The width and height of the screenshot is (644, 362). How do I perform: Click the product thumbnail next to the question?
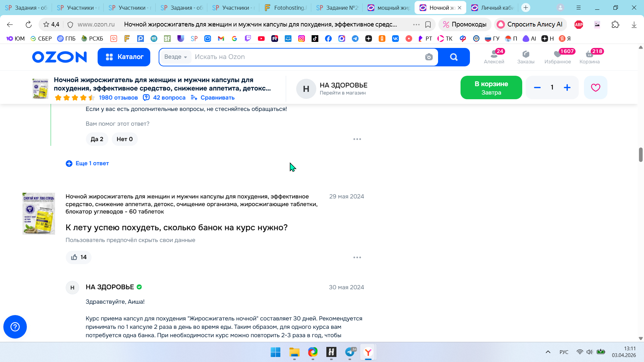39,214
